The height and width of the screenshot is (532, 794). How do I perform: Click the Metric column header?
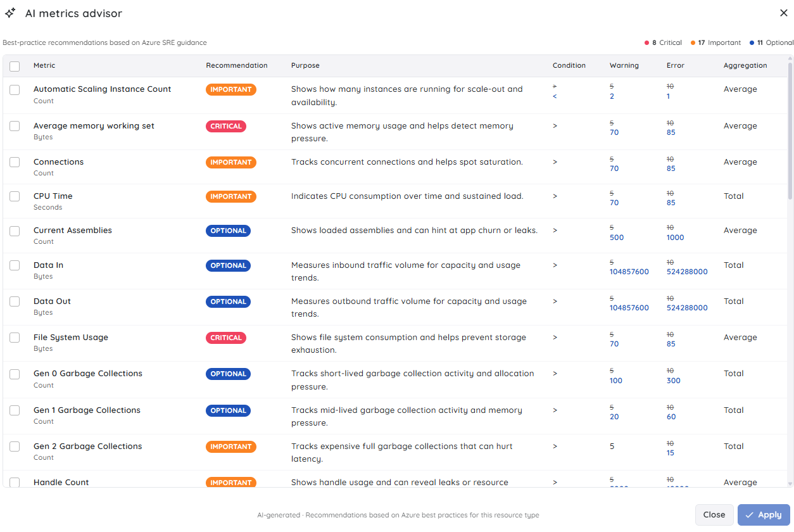[44, 65]
